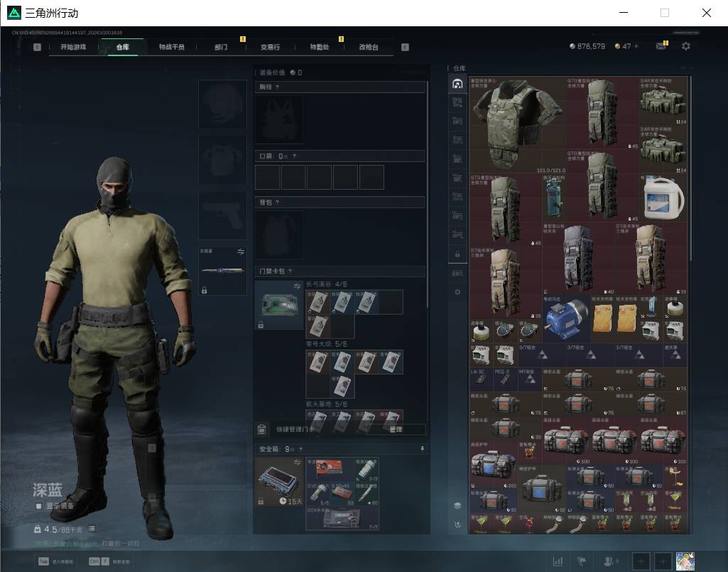This screenshot has width=728, height=572.
Task: Toggle the pin on the 安全箱 header
Action: pyautogui.click(x=422, y=449)
